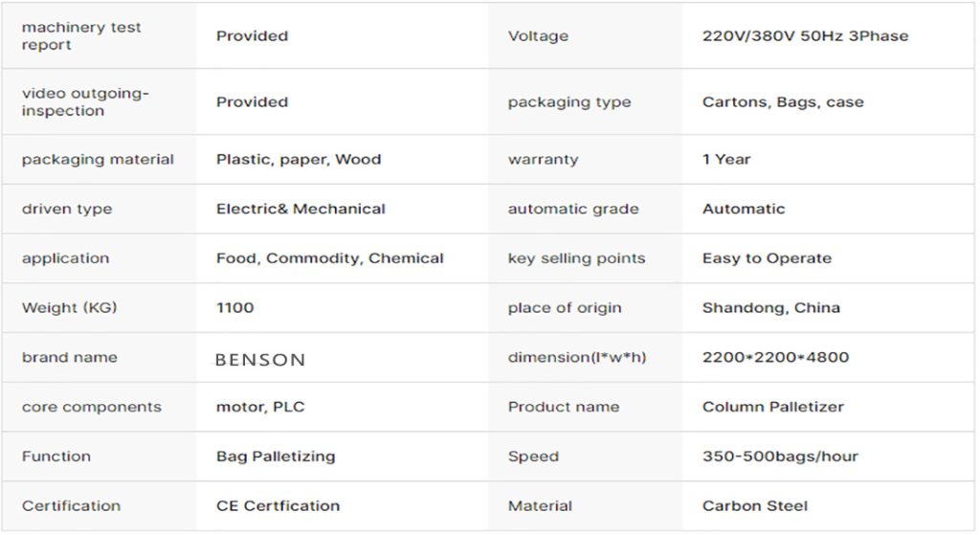The width and height of the screenshot is (980, 535).
Task: Select the 'Column Palletizer' product name
Action: pyautogui.click(x=772, y=407)
